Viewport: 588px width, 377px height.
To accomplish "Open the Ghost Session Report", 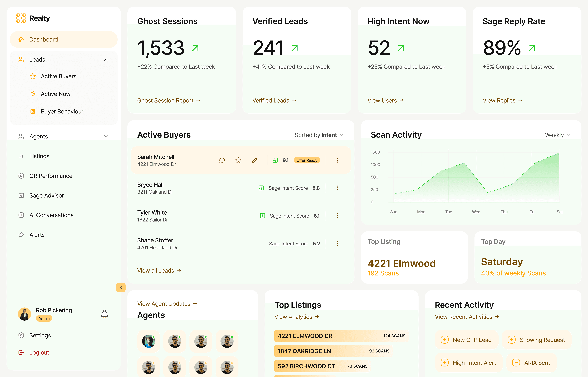I will pos(169,100).
